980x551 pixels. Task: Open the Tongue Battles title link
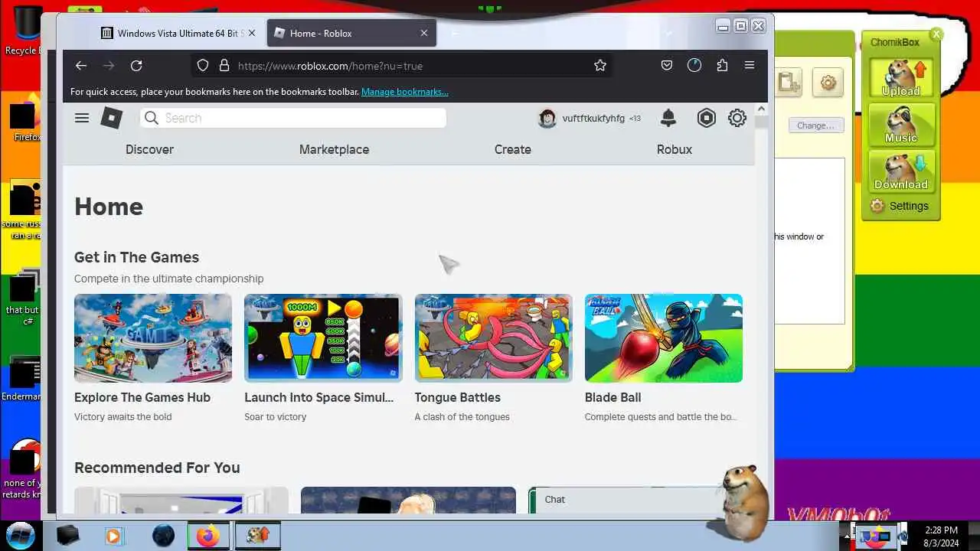click(457, 397)
